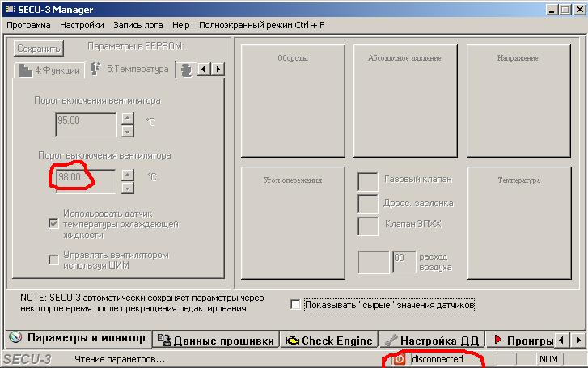This screenshot has width=588, height=368.
Task: Decrease fan turn-off threshold with down arrow
Action: click(127, 188)
